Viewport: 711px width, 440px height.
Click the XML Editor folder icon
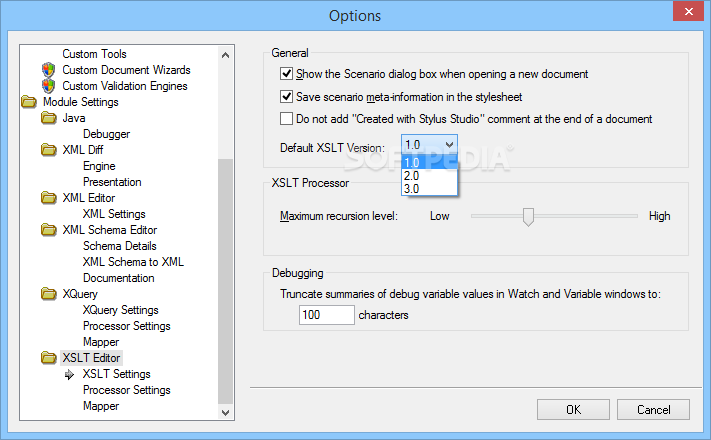coord(49,198)
